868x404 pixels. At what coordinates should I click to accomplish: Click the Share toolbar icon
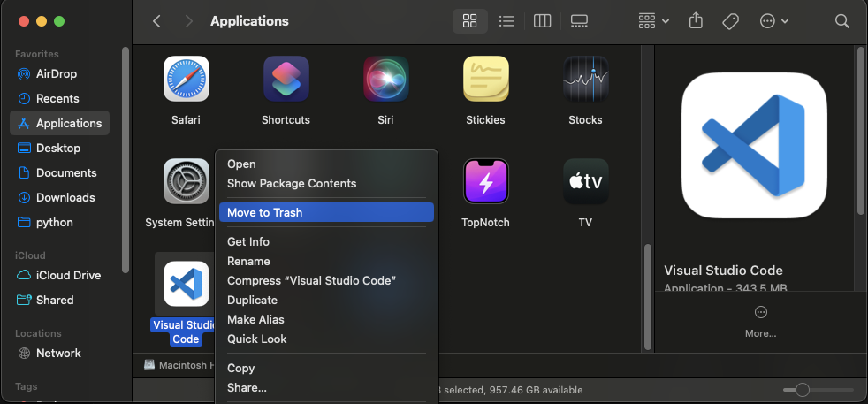[696, 21]
